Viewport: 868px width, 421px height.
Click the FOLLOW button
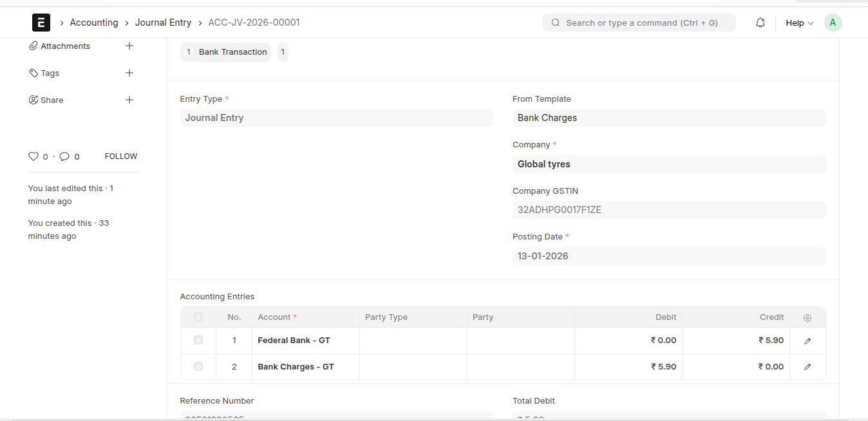pos(121,156)
